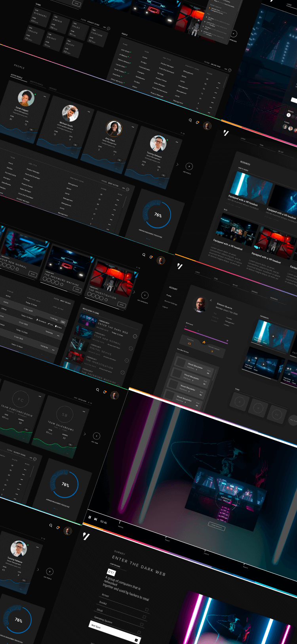Click the logo above the Survey heading
Viewport: 297px width, 644px height.
86,537
